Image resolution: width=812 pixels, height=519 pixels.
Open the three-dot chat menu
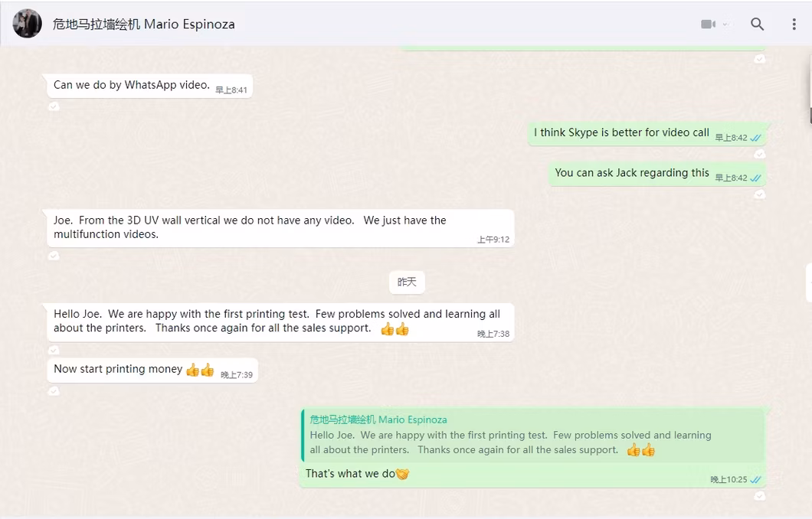(794, 24)
